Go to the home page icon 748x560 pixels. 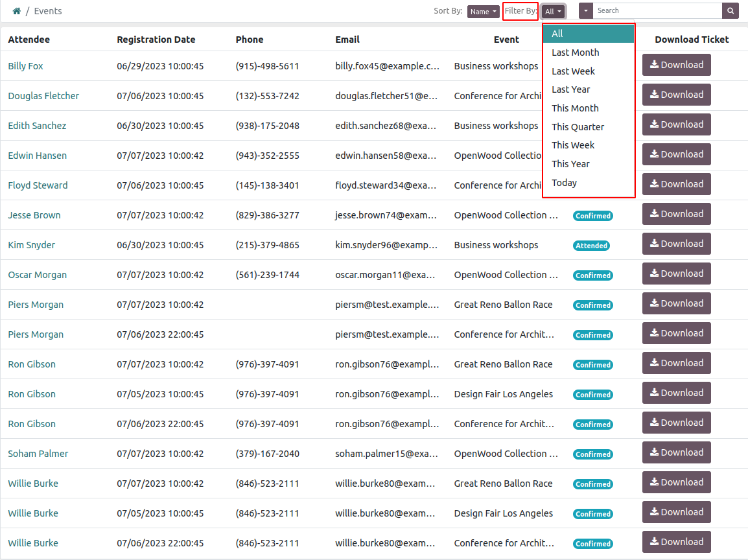pos(17,11)
